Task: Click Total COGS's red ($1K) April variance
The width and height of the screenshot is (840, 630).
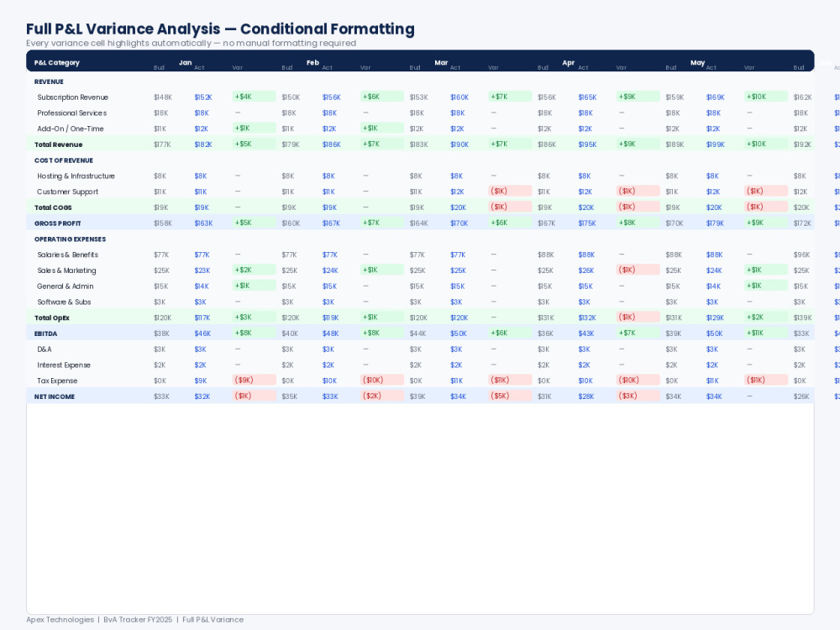Action: tap(638, 207)
